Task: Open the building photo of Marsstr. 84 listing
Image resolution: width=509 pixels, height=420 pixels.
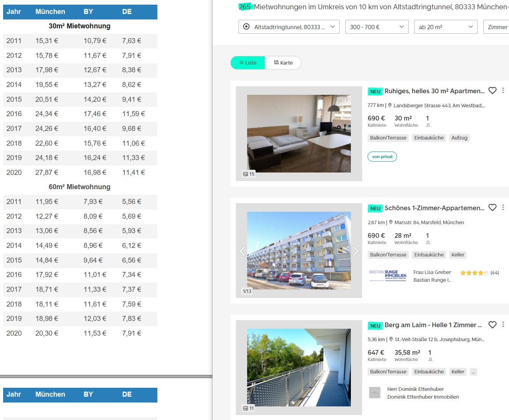Action: coord(299,251)
